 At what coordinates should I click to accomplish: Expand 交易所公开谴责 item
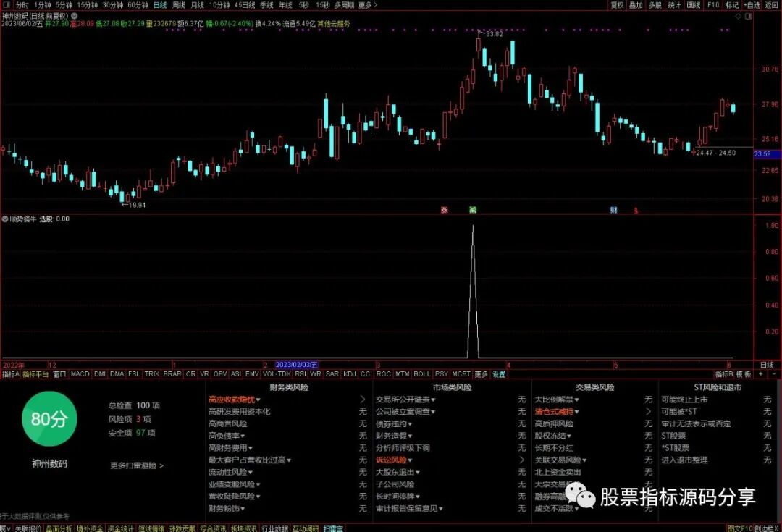pyautogui.click(x=405, y=400)
